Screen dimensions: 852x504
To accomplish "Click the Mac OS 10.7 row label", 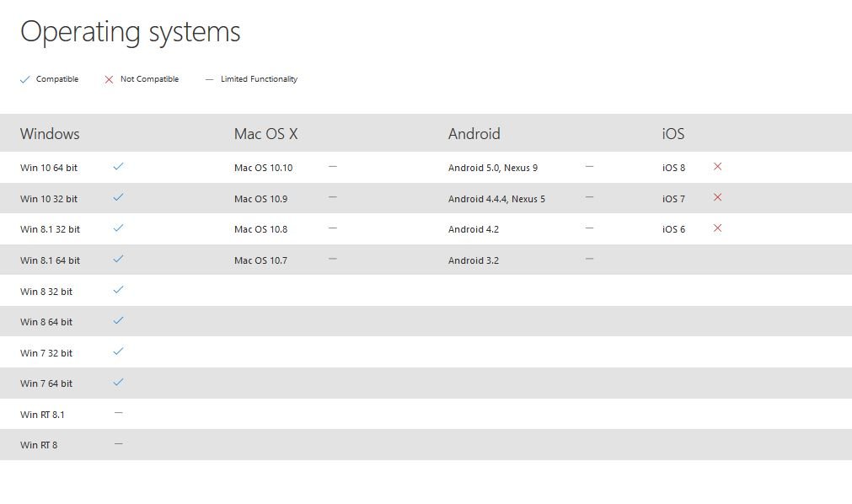I will (x=260, y=260).
